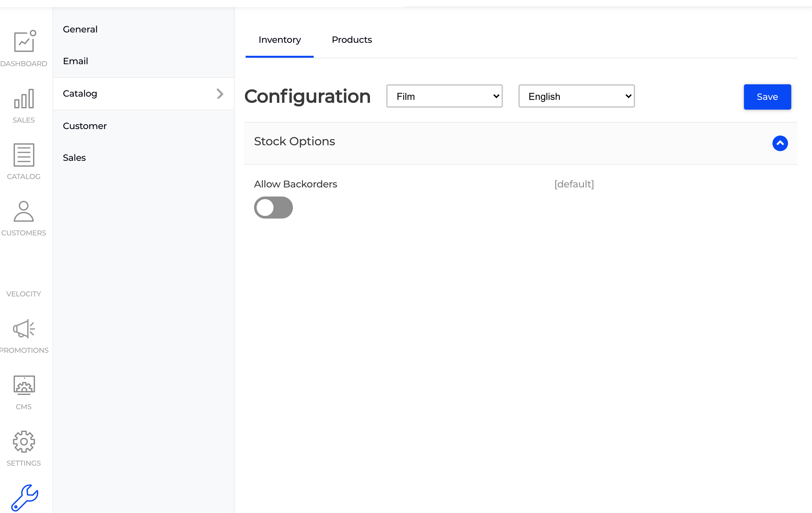812x513 pixels.
Task: Open the Dashboard icon in sidebar
Action: tap(25, 41)
